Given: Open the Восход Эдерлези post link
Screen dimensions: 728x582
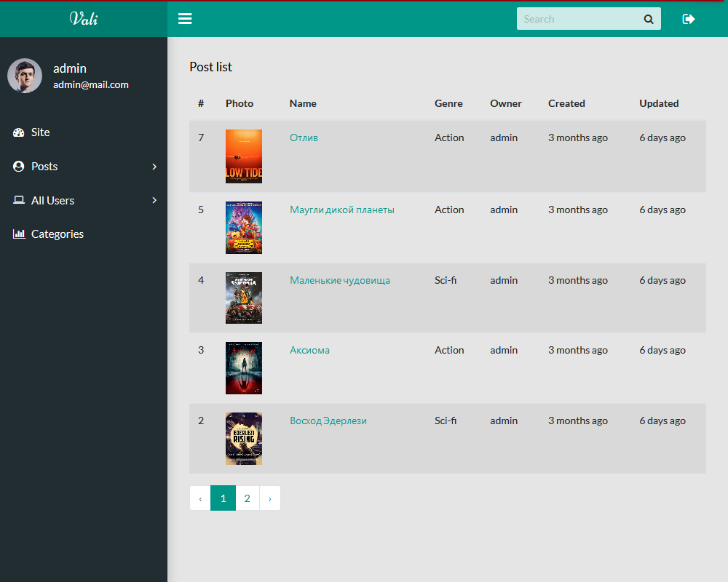Looking at the screenshot, I should pos(328,421).
